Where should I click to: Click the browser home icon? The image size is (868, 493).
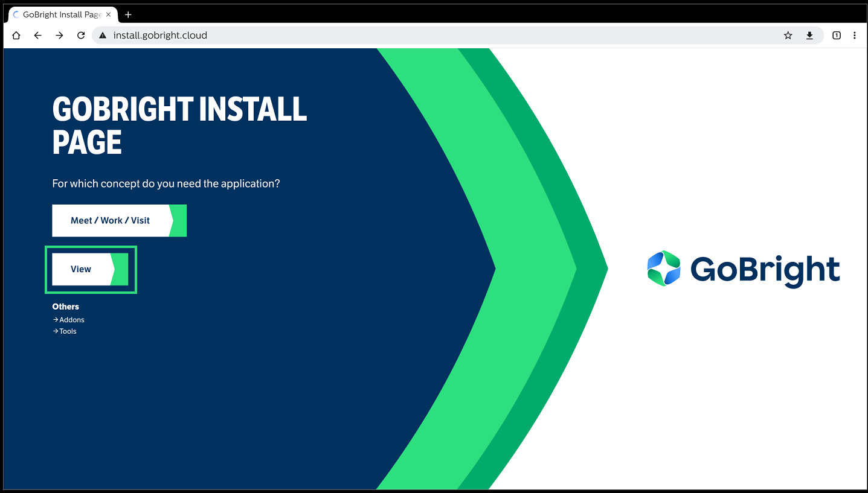coord(16,36)
